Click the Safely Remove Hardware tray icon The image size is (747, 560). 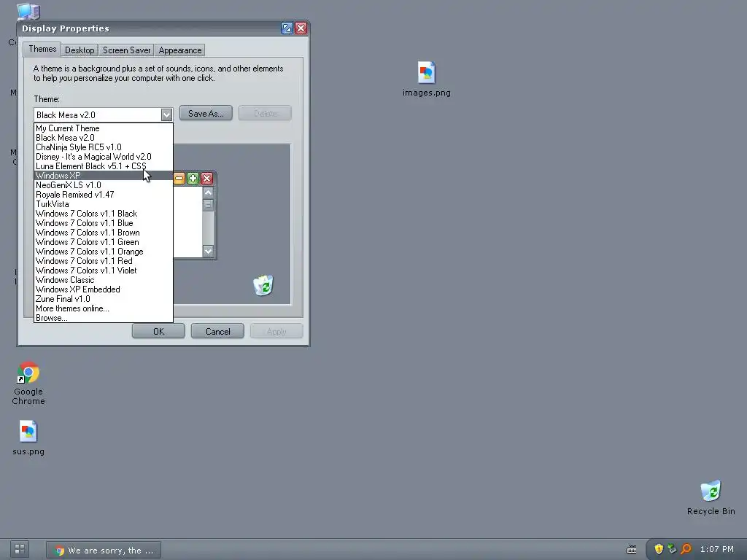pyautogui.click(x=672, y=549)
